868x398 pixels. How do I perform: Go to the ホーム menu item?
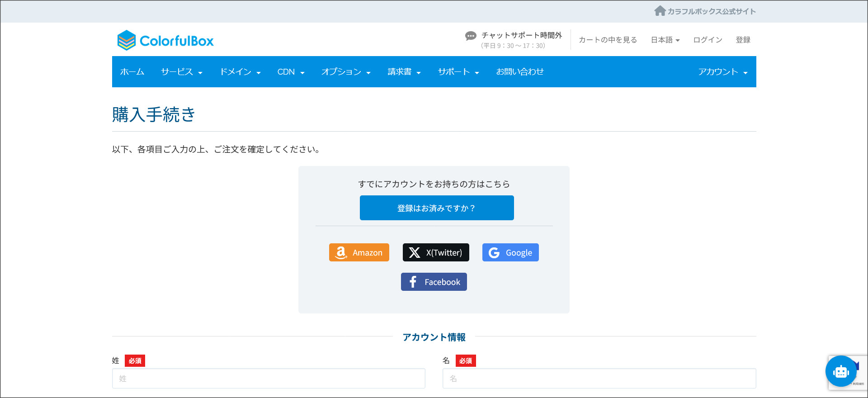(x=132, y=72)
